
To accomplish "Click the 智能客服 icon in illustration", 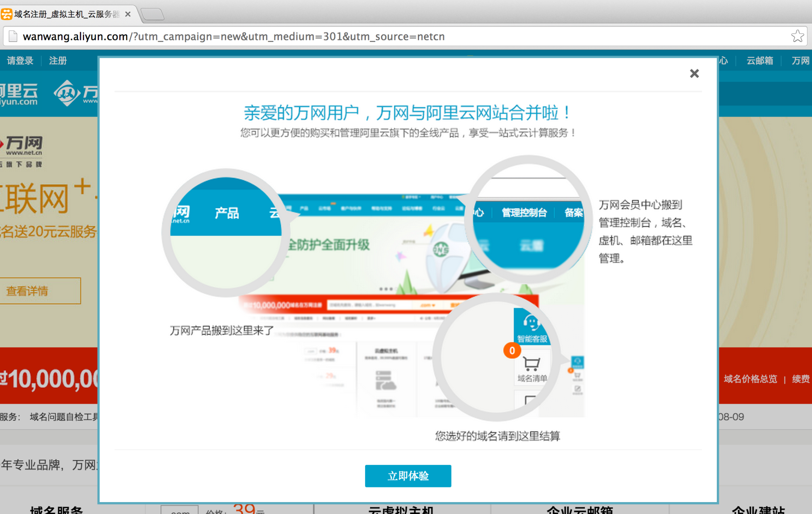I will [x=532, y=327].
